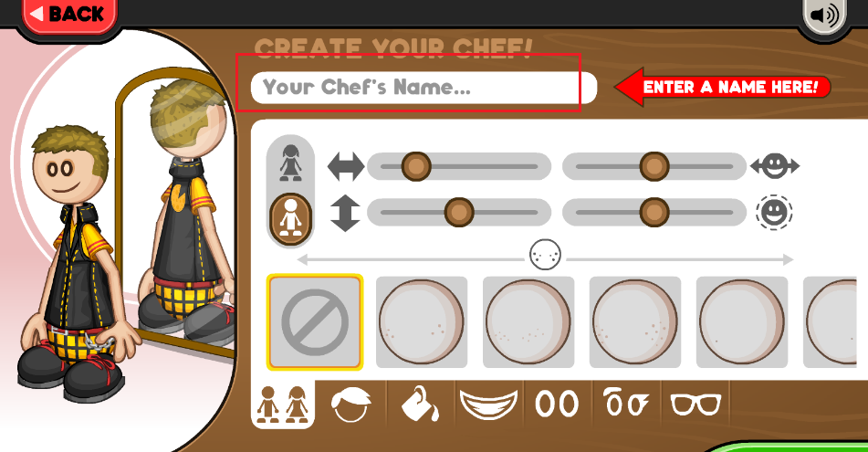
Task: Click the Your Chef's Name input field
Action: click(424, 88)
